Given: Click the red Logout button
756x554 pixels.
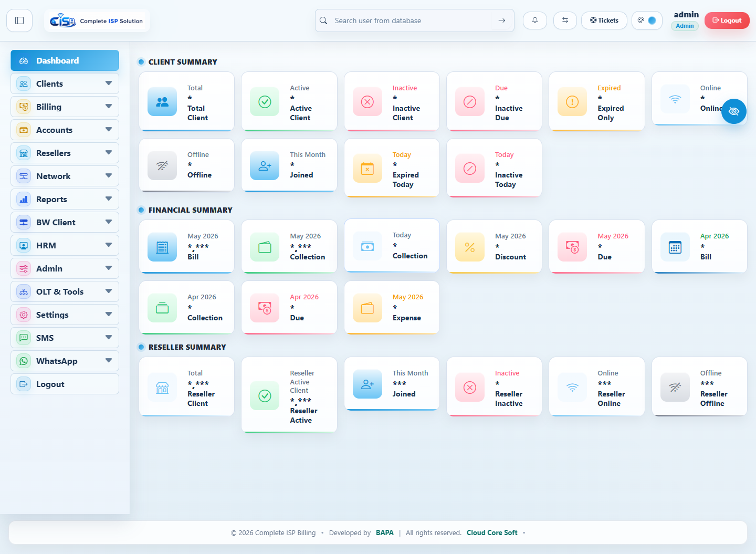Looking at the screenshot, I should (x=727, y=20).
